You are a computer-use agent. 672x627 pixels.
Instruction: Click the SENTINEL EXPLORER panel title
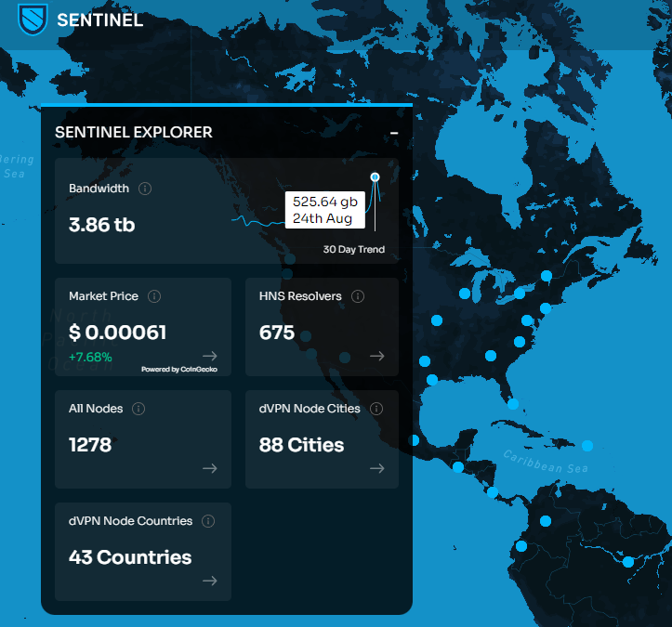[134, 132]
